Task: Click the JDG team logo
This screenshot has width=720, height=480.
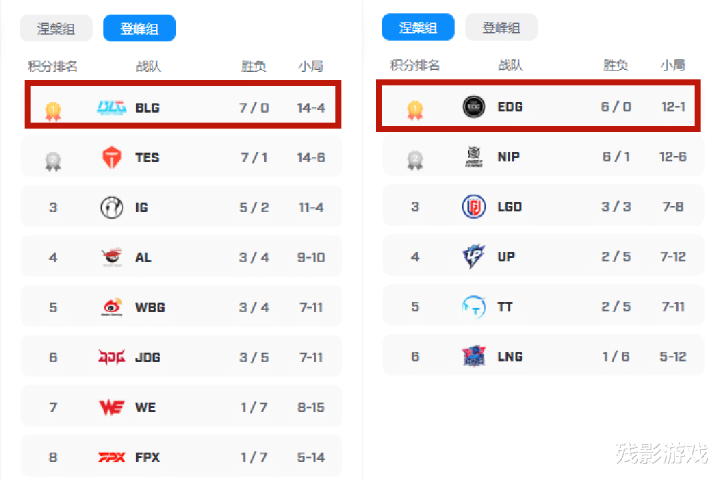Action: (112, 357)
